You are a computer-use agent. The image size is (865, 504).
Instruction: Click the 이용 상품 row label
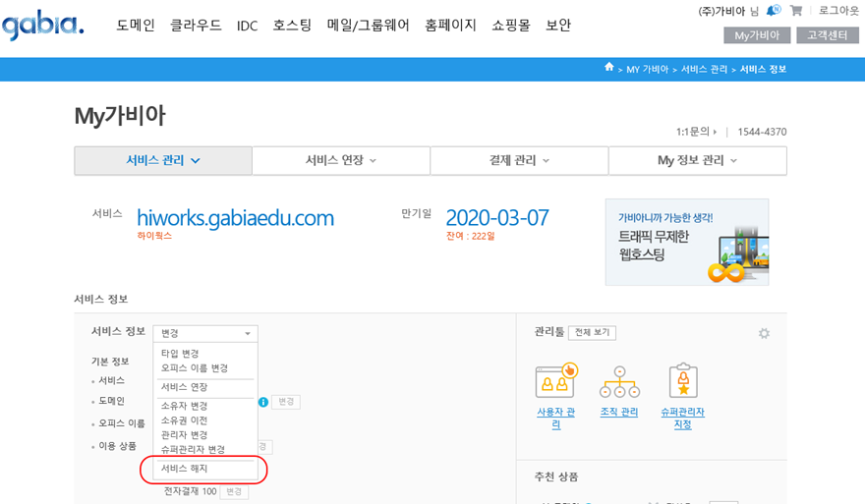pos(117,446)
